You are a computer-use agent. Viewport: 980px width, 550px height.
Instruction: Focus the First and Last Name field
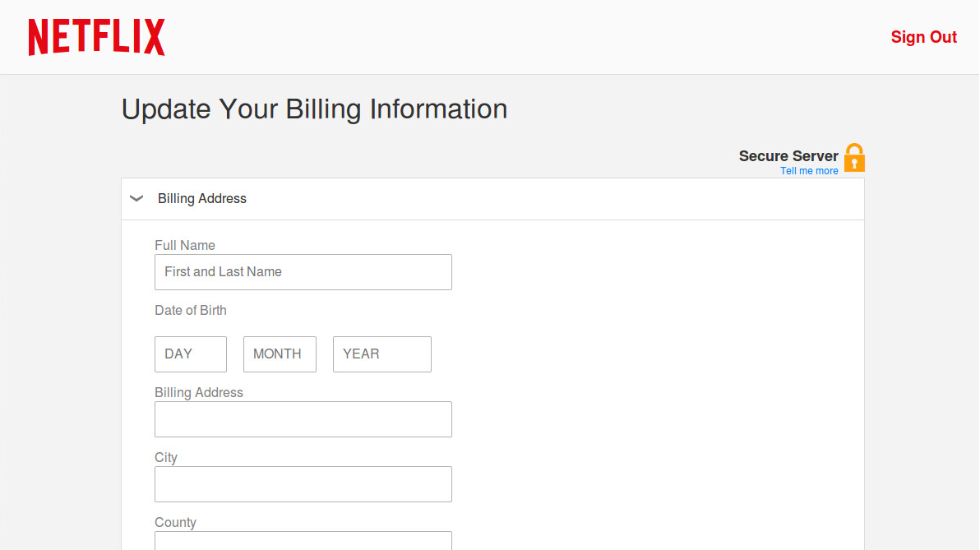303,272
